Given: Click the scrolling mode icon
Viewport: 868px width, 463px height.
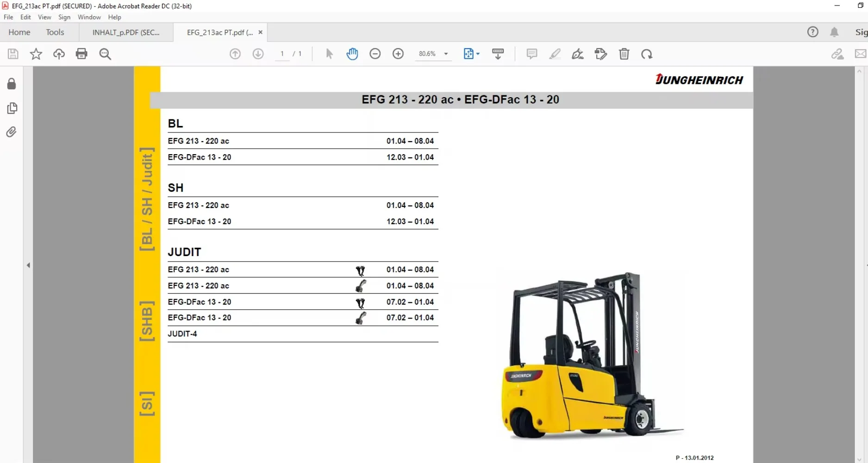Looking at the screenshot, I should 498,54.
